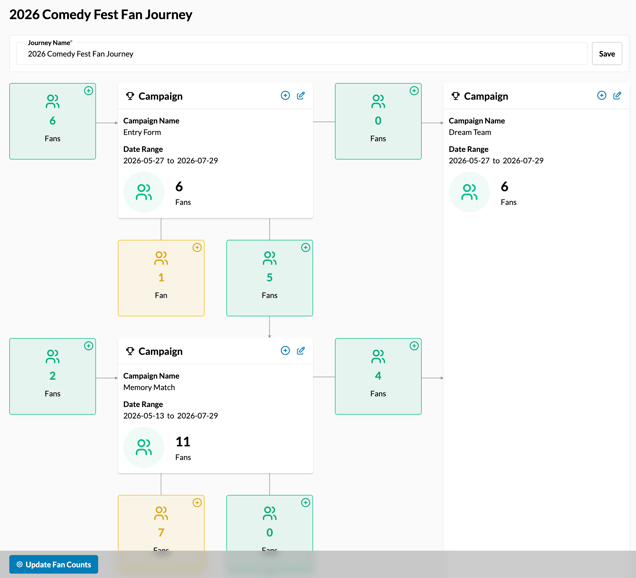This screenshot has width=636, height=578.
Task: Click the add icon on Dream Team campaign header
Action: pyautogui.click(x=602, y=95)
